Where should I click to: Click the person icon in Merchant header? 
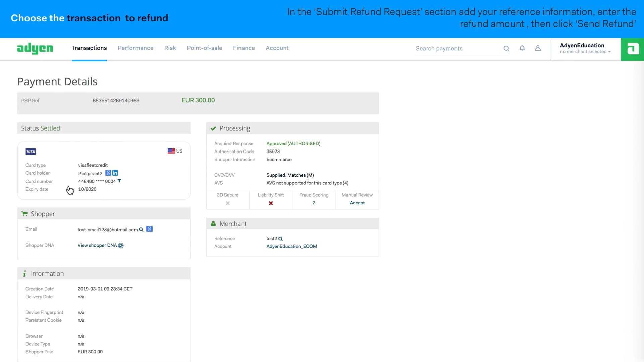pos(213,223)
